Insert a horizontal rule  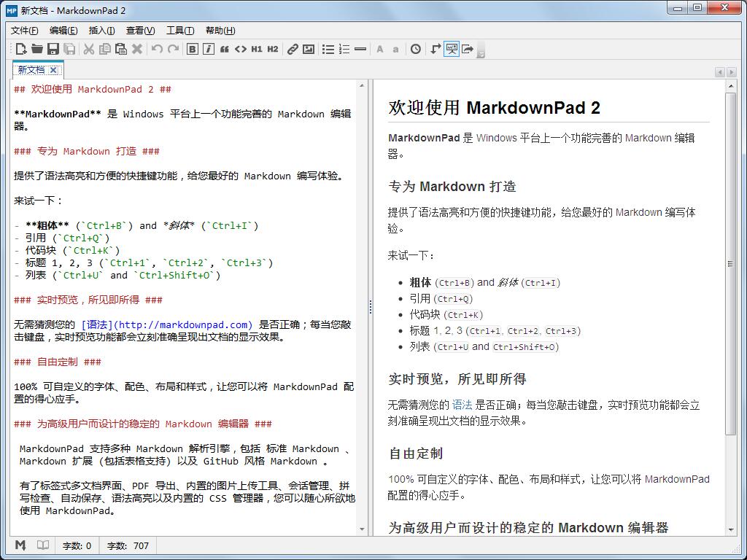[x=360, y=49]
